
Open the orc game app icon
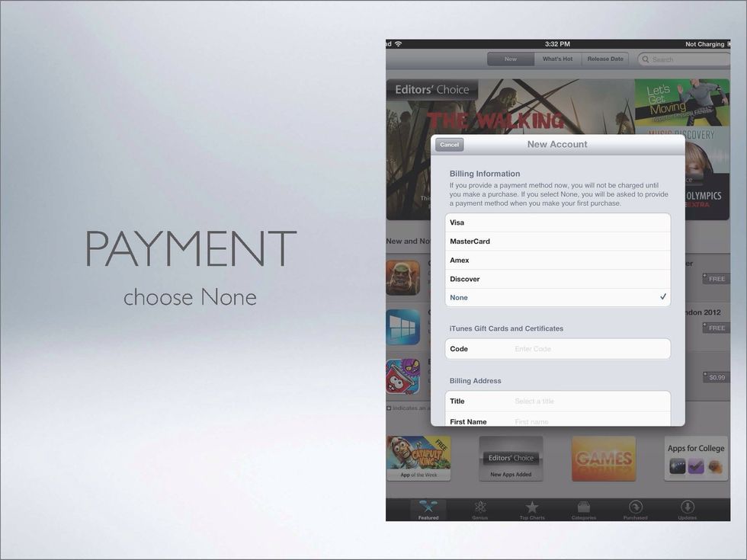coord(403,277)
